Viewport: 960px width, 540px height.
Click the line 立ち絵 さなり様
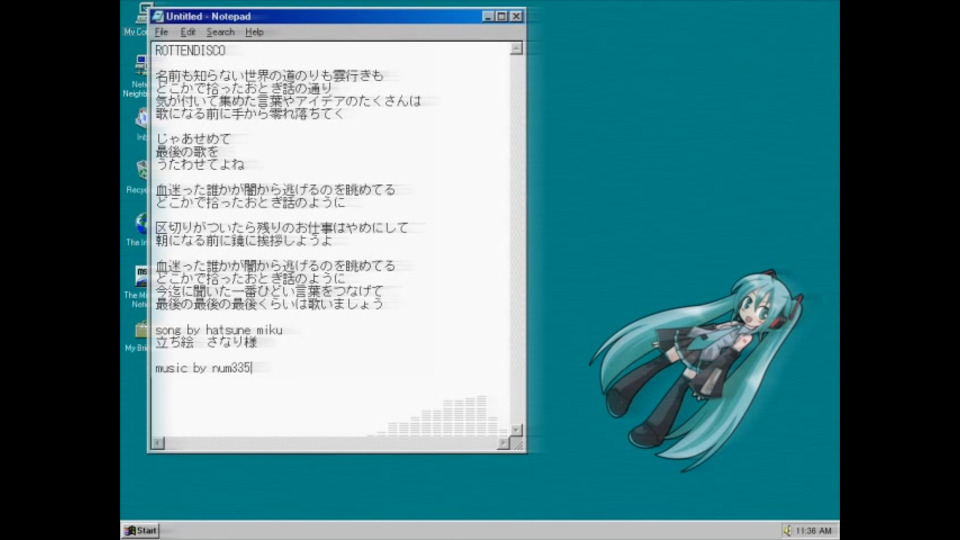coord(206,342)
